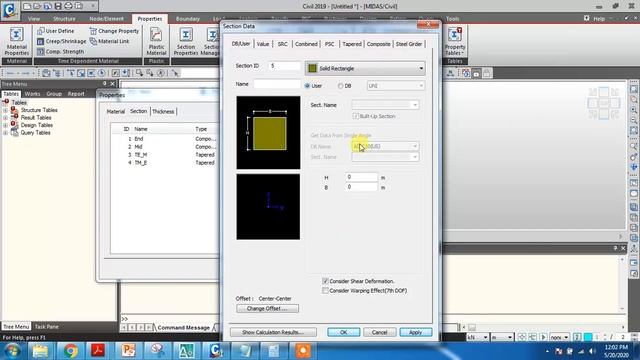Toggle Consider Shear Deformation checkbox
Viewport: 640px width, 360px height.
(325, 281)
